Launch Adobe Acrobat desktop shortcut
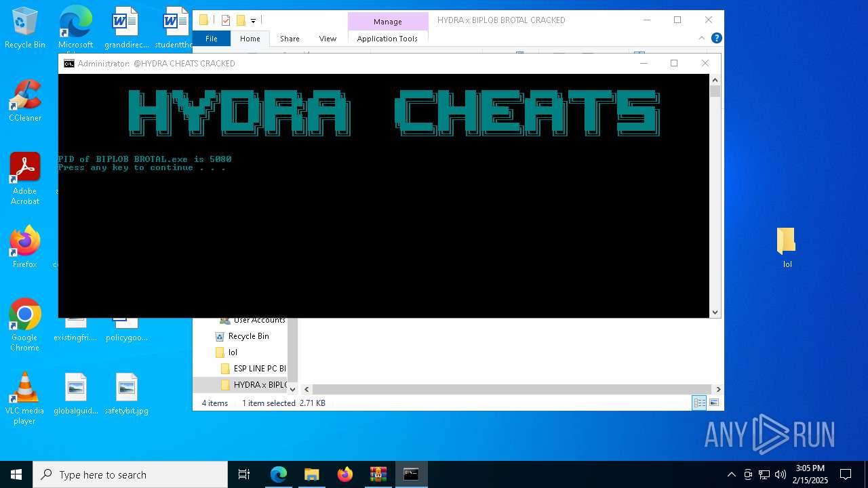The image size is (868, 488). [x=25, y=179]
